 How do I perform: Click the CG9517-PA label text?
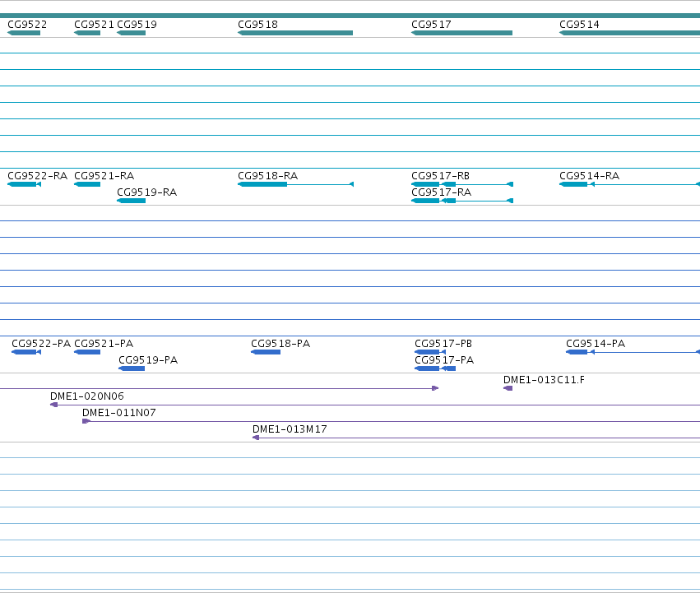444,360
